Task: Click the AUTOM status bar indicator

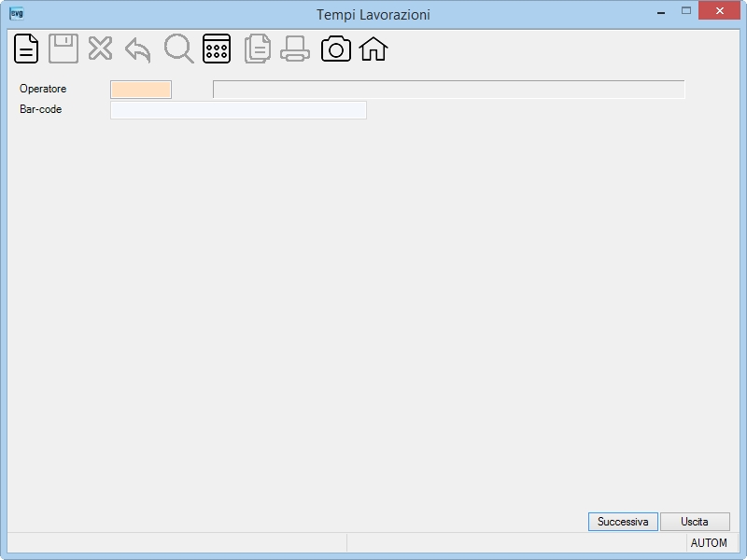Action: click(709, 543)
